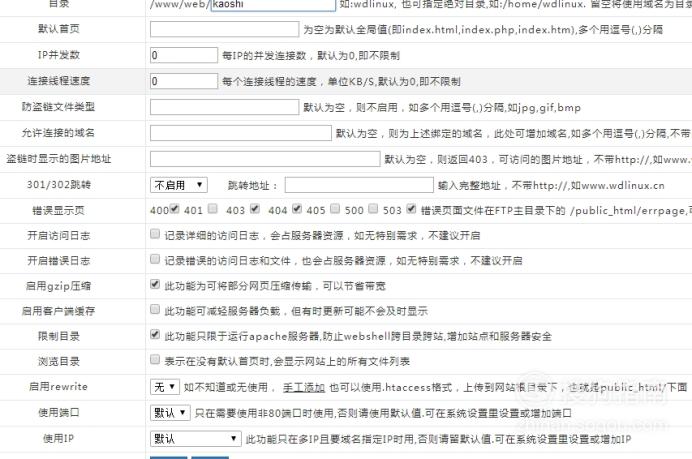Click the 跳转地址 input field
The image size is (692, 459).
[x=359, y=185]
